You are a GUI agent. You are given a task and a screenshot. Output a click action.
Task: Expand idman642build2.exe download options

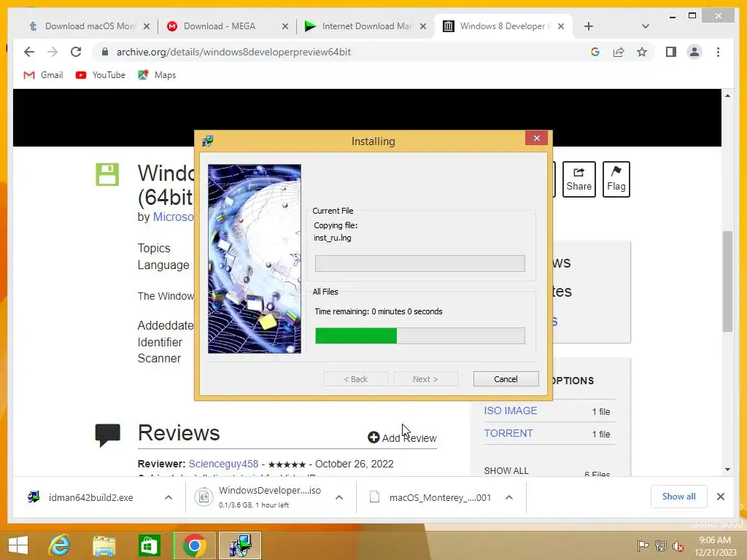[169, 497]
